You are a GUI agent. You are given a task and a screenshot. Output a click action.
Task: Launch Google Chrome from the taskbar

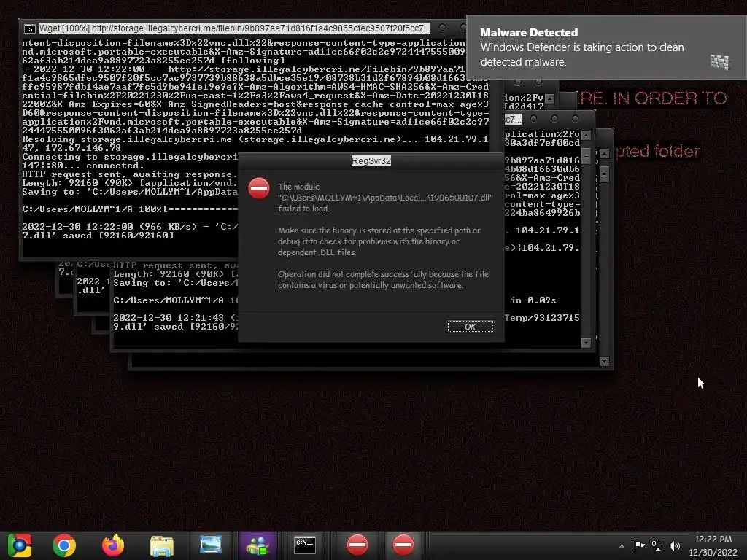click(x=64, y=545)
